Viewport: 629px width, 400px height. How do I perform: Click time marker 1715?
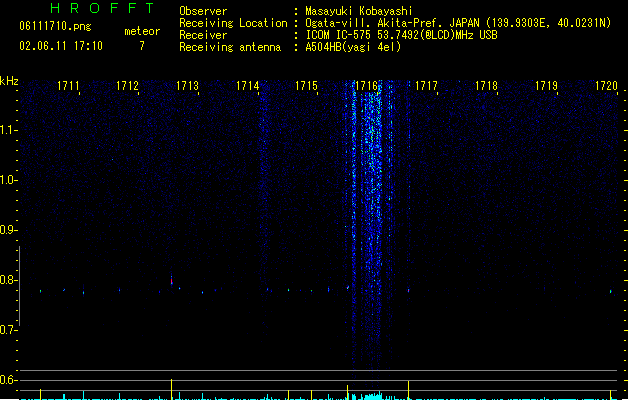306,86
